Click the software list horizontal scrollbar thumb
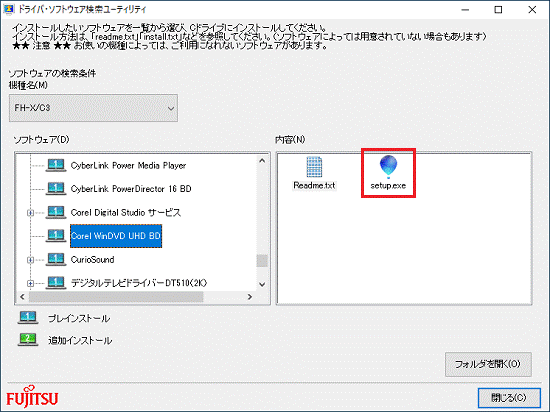This screenshot has width=550, height=412. tap(116, 297)
